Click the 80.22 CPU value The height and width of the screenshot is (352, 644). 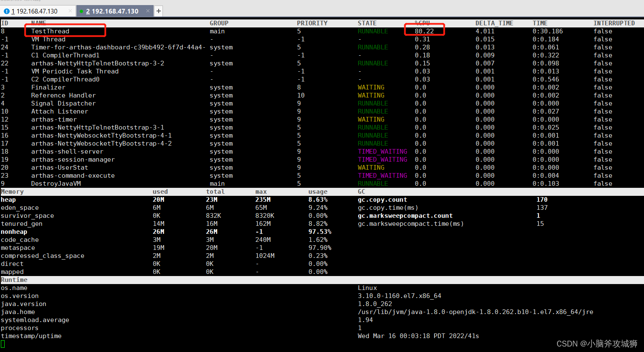pos(424,31)
